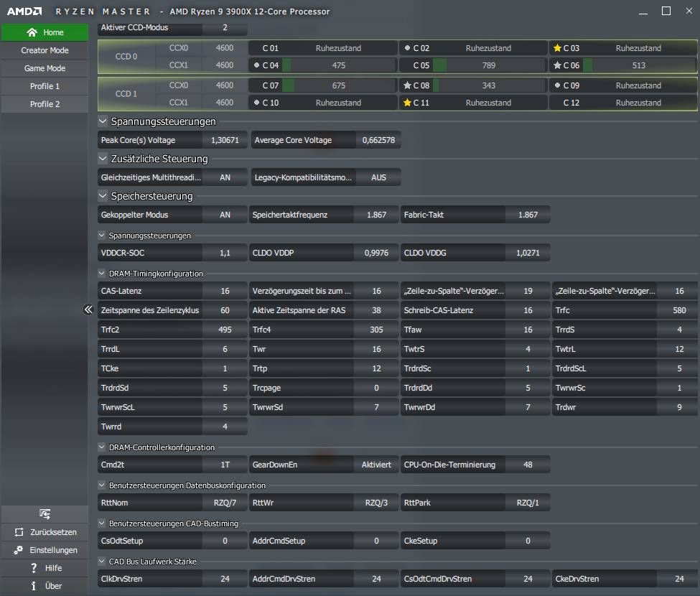Click the C 04 core usage bar
700x596 pixels.
point(339,65)
